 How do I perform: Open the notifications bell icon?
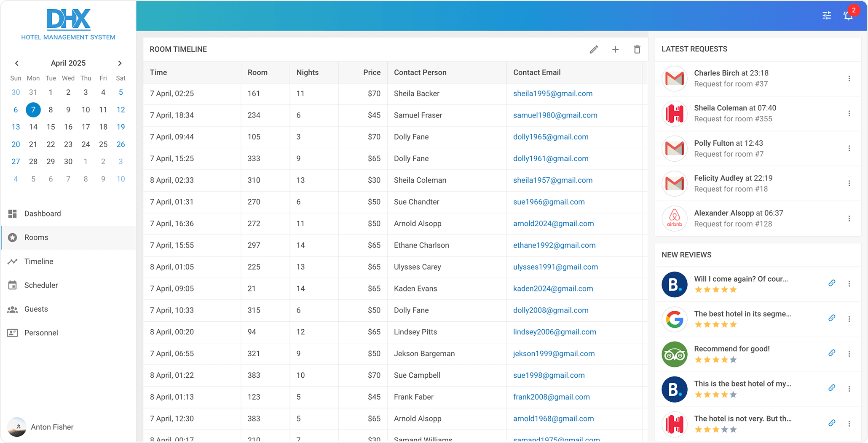(848, 16)
